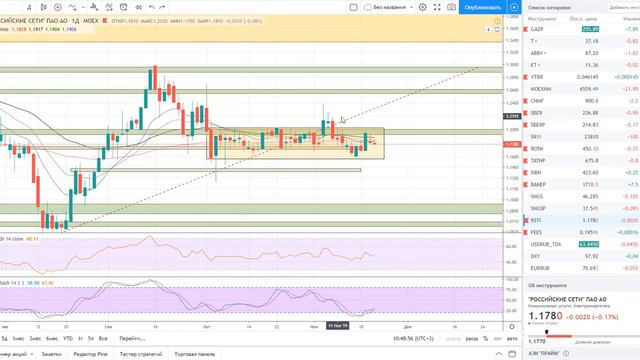Open the Indicators wave icon
Viewport: 640px width, 360px height.
(x=72, y=7)
